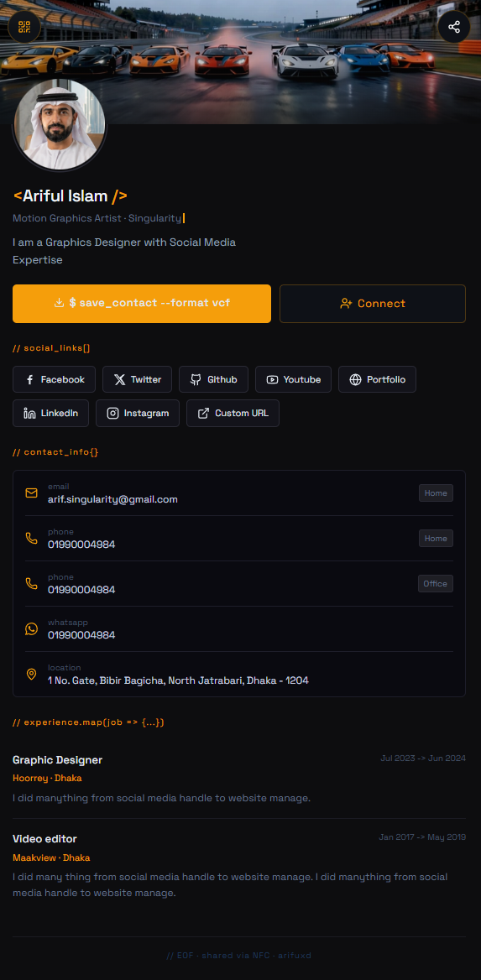Click address 1 No. Gate, Bibir Bagicha
Viewport: 481px width, 980px height.
(178, 680)
